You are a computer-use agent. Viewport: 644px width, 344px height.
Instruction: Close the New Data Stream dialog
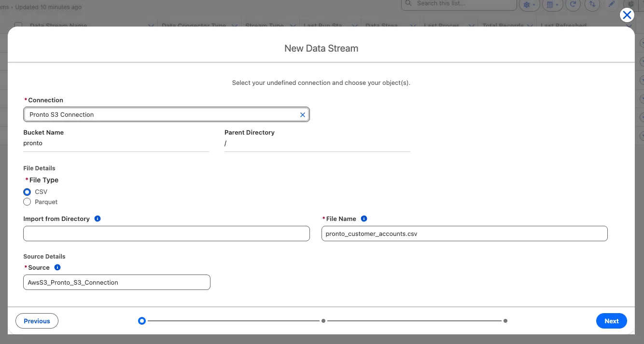click(x=627, y=15)
